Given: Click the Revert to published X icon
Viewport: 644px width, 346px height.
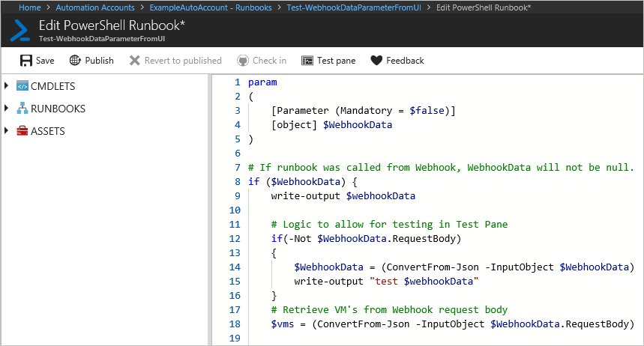Looking at the screenshot, I should pyautogui.click(x=135, y=61).
